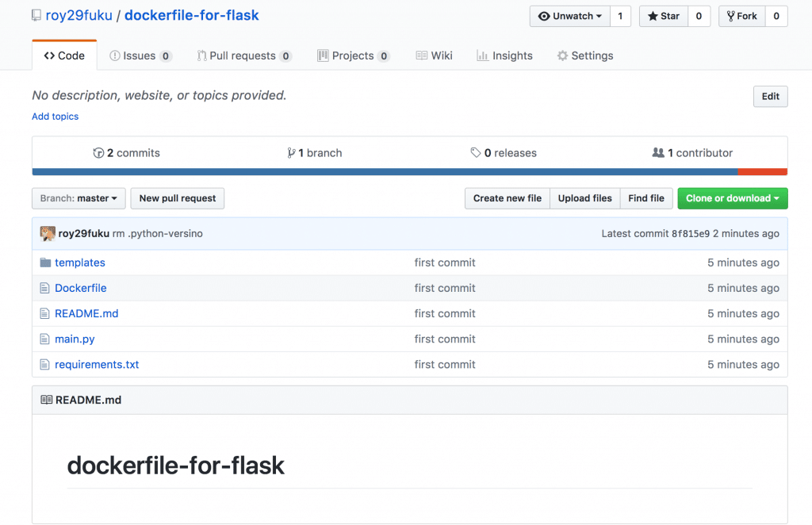This screenshot has width=812, height=525.
Task: Open the requirements.txt file
Action: tap(97, 365)
